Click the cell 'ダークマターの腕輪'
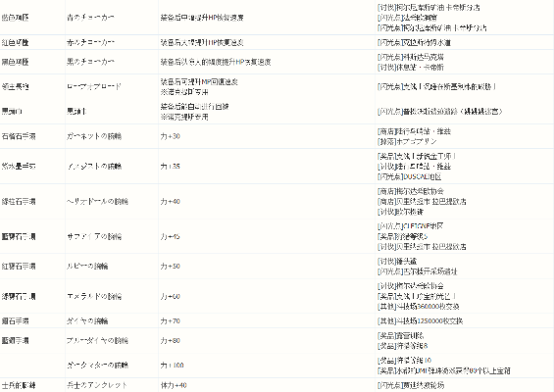The width and height of the screenshot is (554, 392). click(97, 366)
